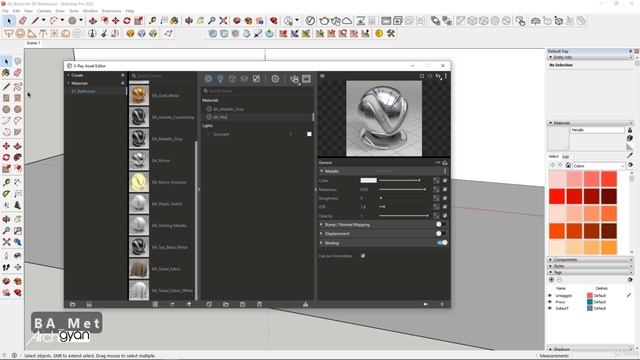Open the Window menu
640x360 pixels.
90,11
